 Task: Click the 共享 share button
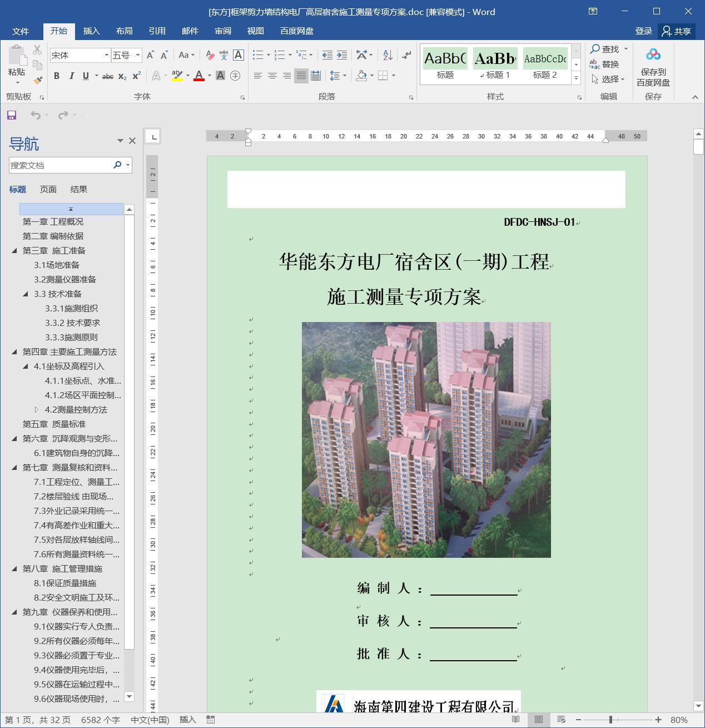coord(676,31)
